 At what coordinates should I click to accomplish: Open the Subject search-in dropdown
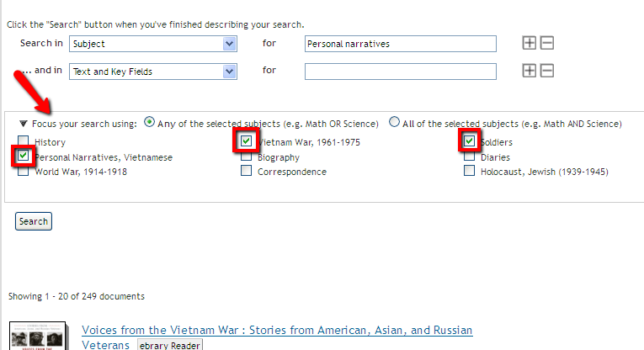coord(152,44)
